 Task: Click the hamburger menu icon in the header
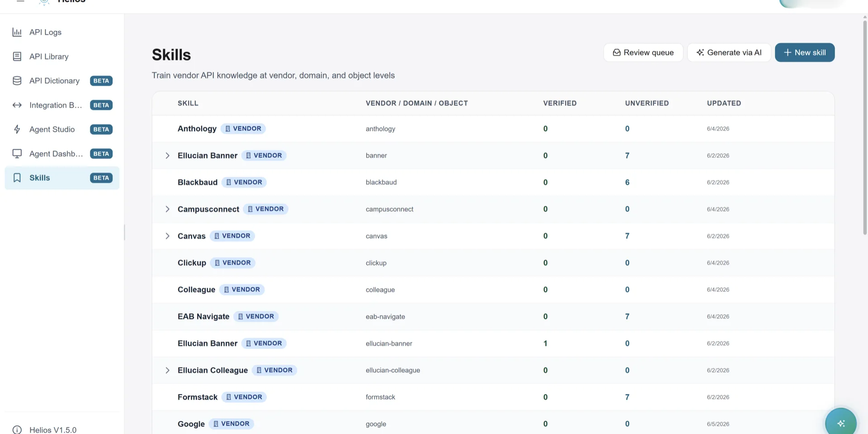pos(20,1)
